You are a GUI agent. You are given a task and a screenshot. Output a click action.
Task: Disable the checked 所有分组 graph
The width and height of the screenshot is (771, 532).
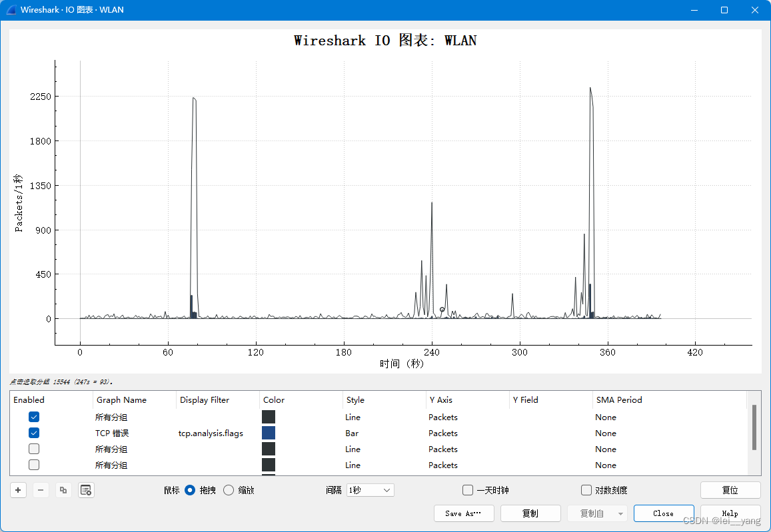point(34,417)
